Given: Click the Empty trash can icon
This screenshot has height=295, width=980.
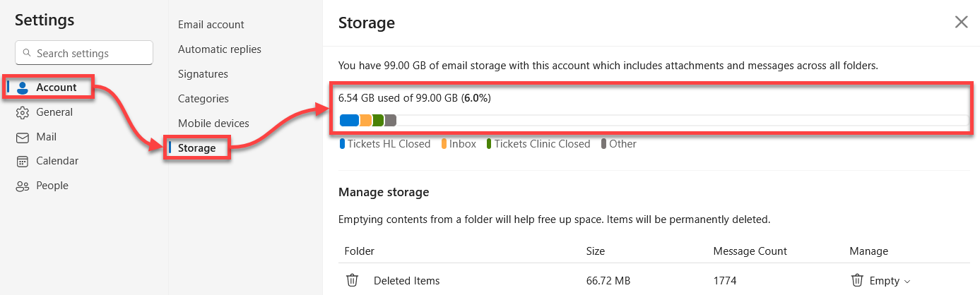Looking at the screenshot, I should [857, 280].
